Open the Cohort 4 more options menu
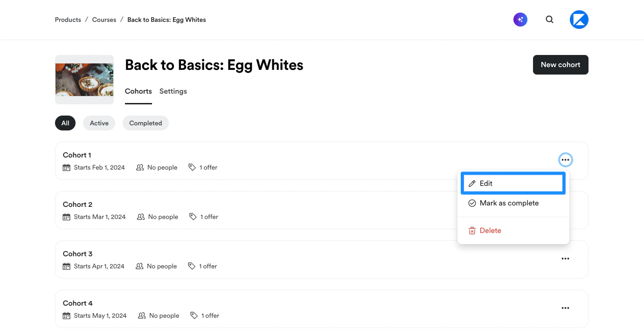 click(565, 308)
